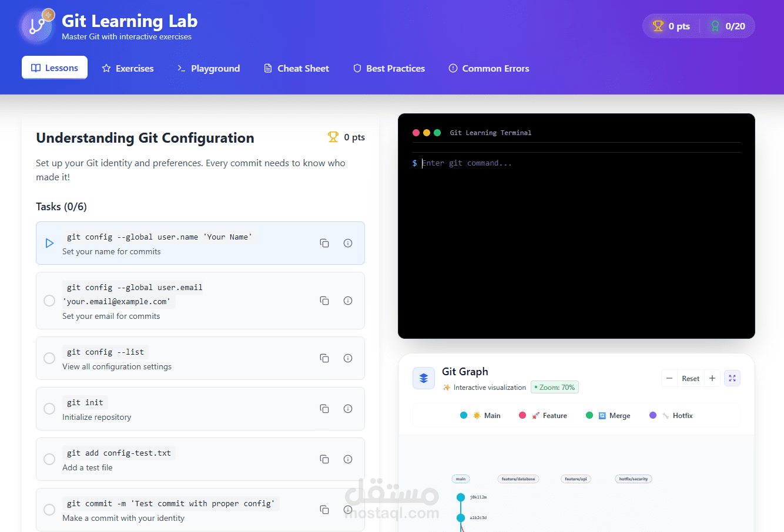Click the Tasks (0/6) heading
The height and width of the screenshot is (532, 784).
point(61,207)
